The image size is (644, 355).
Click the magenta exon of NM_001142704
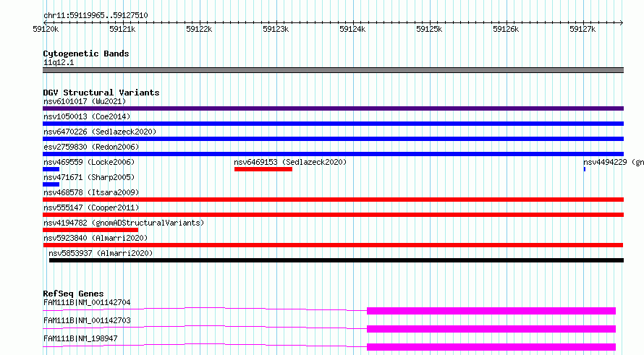(491, 311)
